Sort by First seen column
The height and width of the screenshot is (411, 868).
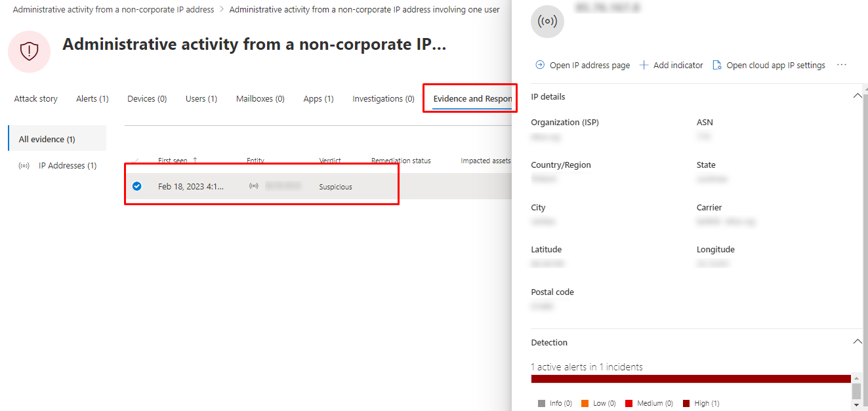click(x=173, y=161)
